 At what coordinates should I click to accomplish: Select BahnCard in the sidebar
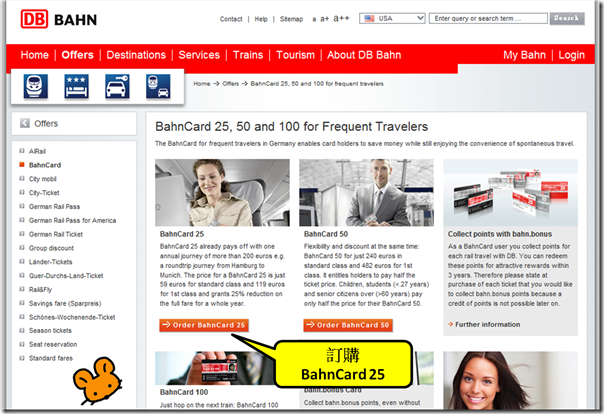click(x=45, y=165)
